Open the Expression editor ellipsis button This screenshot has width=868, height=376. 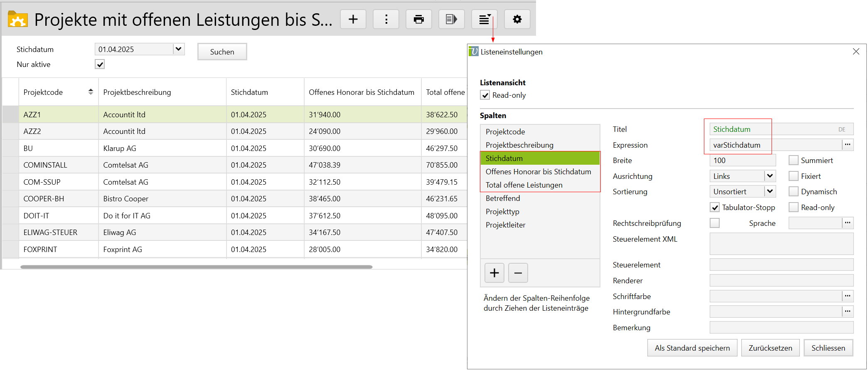pyautogui.click(x=848, y=145)
